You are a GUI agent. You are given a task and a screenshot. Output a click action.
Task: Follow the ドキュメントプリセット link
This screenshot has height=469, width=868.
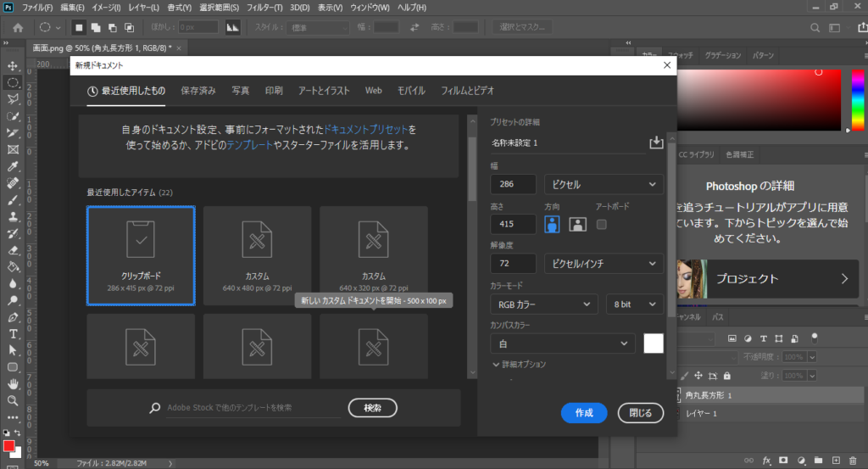366,130
